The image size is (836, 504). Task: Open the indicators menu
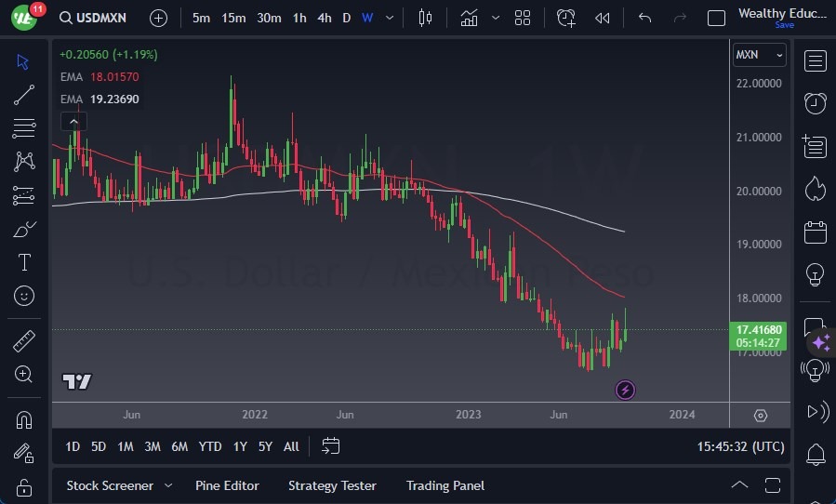coord(470,19)
